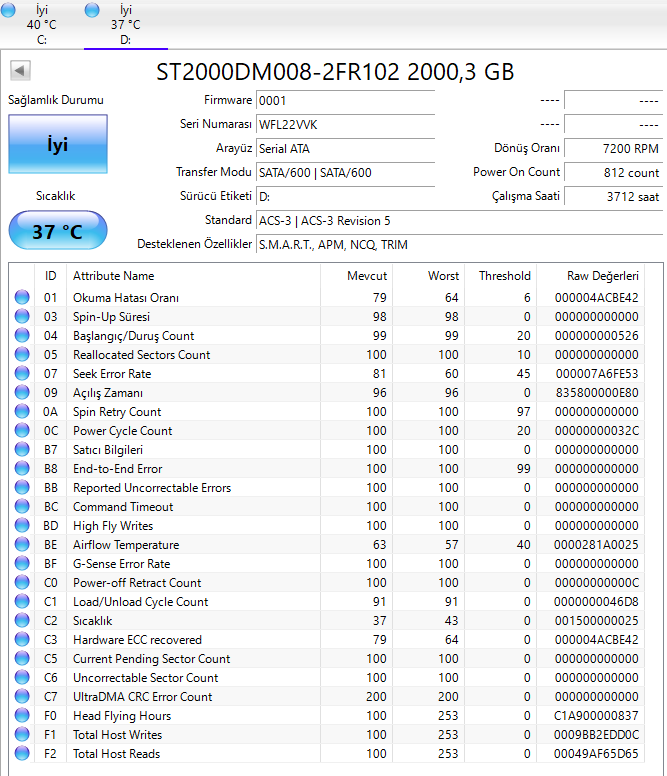Click the S.M.A.R.T., APM, NCQ, TRIM features field
The image size is (667, 776).
(459, 244)
